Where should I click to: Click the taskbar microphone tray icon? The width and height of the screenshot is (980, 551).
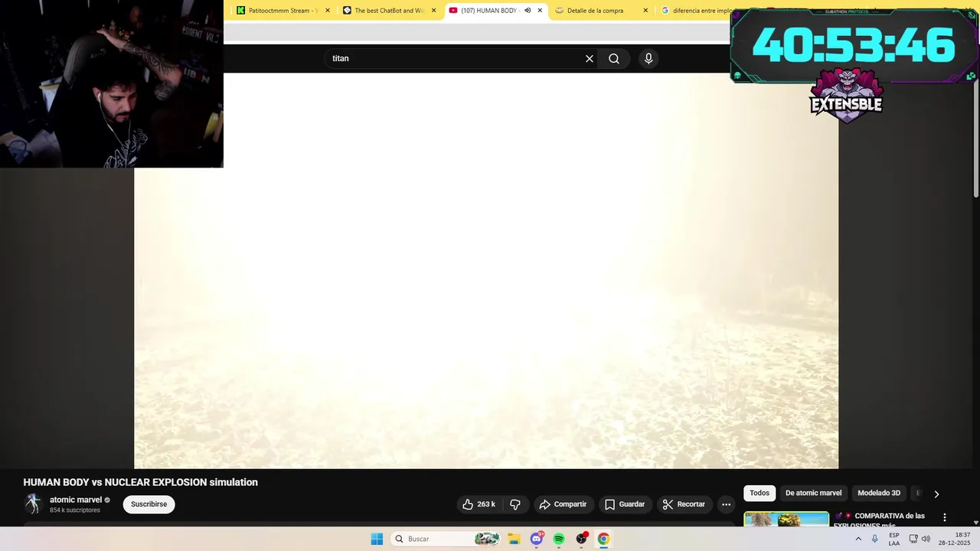[x=875, y=539]
